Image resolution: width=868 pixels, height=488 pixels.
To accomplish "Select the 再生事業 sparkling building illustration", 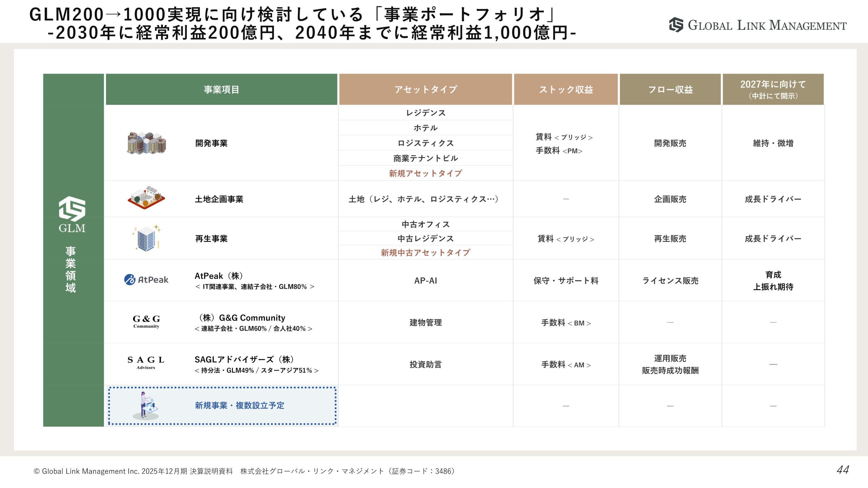I will (x=146, y=238).
